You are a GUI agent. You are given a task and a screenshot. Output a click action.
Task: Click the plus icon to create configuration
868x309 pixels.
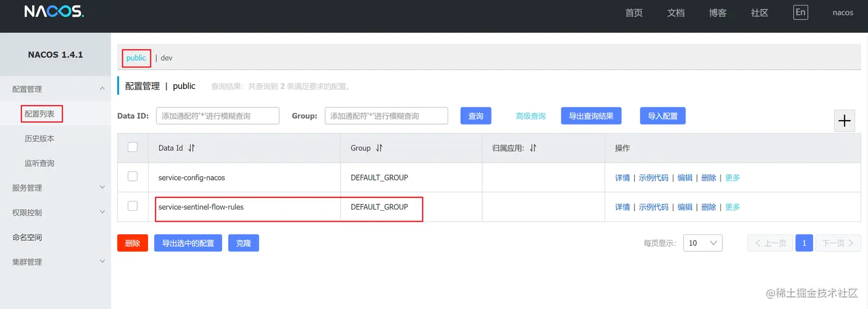pos(844,121)
